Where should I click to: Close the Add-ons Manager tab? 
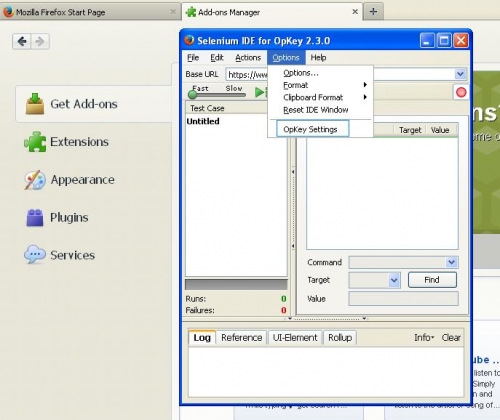[x=355, y=12]
